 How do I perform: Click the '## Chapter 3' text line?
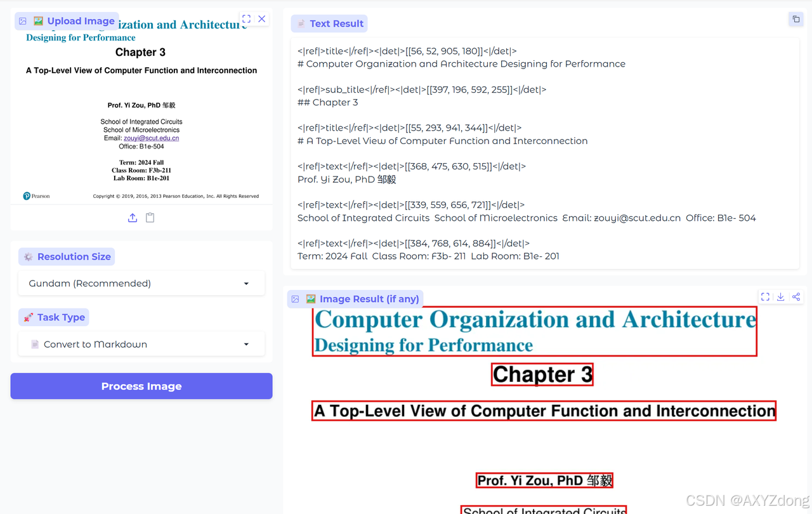coord(328,102)
